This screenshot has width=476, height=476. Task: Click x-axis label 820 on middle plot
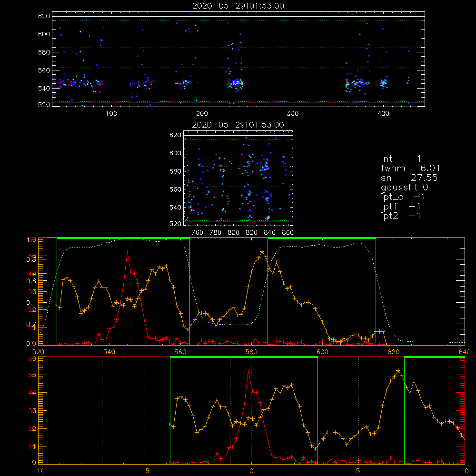coord(252,233)
